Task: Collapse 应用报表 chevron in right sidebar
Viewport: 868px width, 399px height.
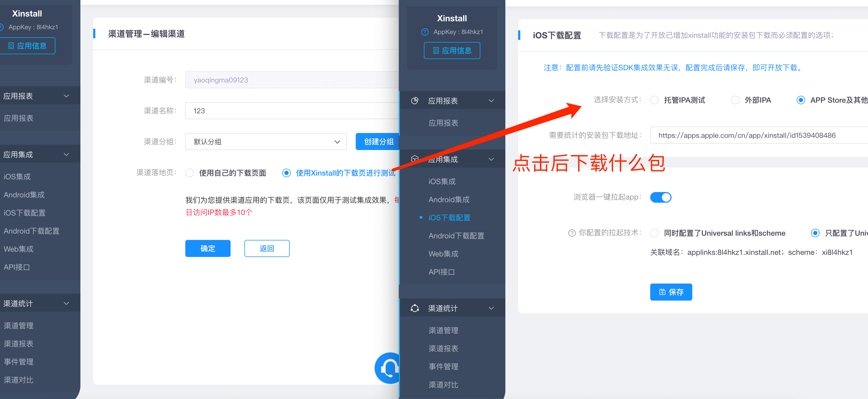Action: coord(491,101)
